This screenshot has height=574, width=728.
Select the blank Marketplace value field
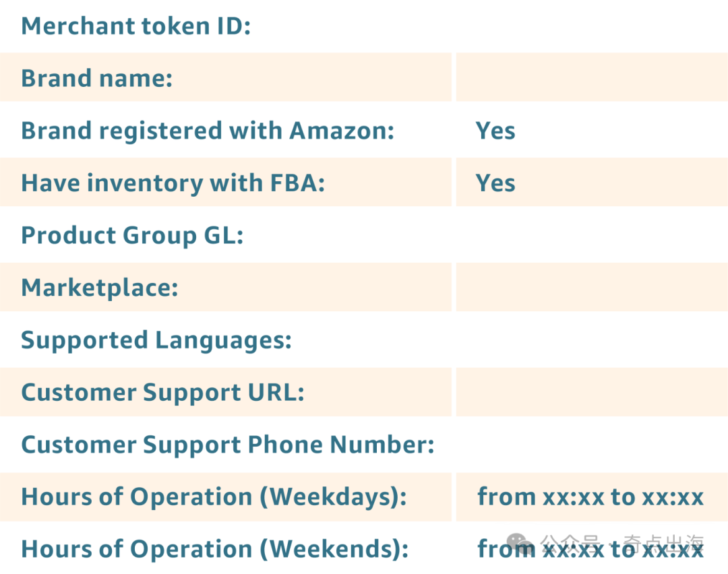(592, 287)
